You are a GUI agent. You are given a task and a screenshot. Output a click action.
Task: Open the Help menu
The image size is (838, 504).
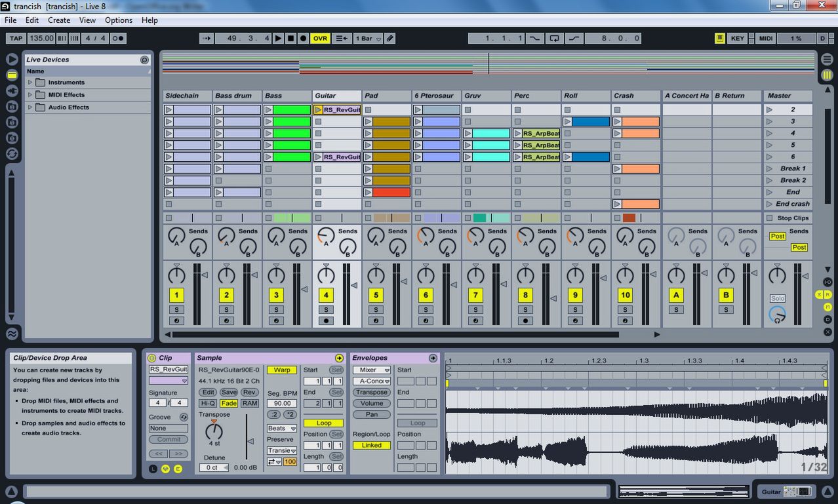(x=150, y=20)
